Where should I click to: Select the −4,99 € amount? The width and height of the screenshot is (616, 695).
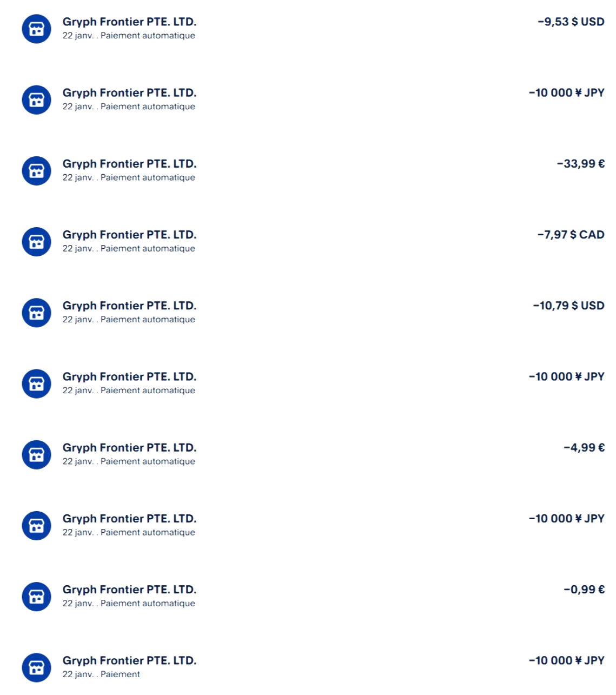tap(584, 448)
